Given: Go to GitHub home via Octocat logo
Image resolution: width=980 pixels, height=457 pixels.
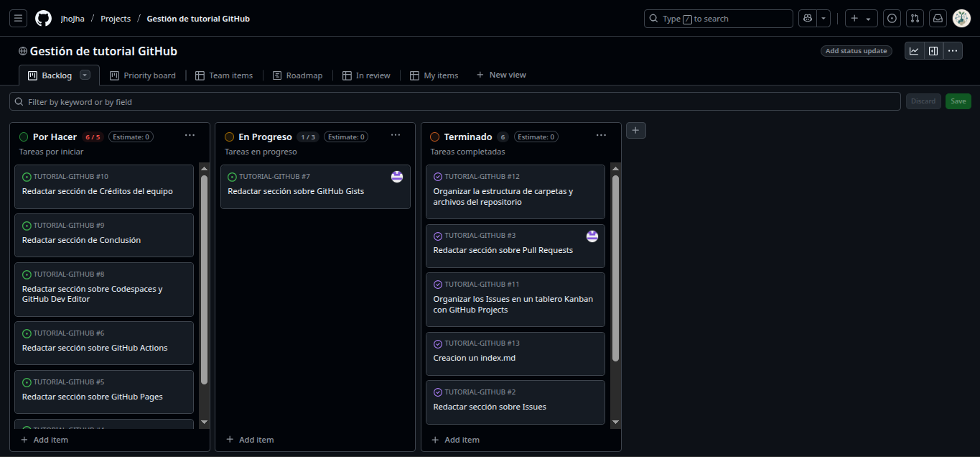Looking at the screenshot, I should click(x=43, y=19).
